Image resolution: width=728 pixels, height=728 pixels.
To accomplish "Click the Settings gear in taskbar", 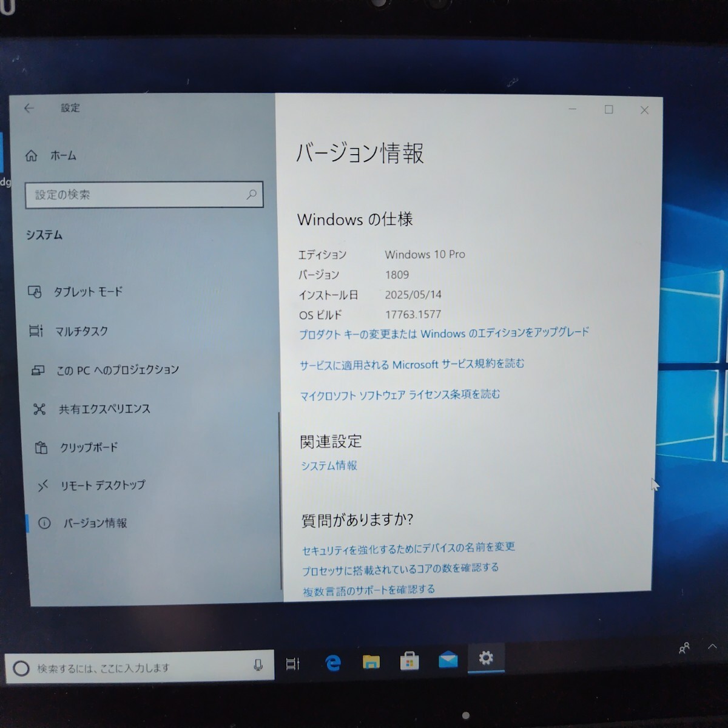I will coord(486,658).
